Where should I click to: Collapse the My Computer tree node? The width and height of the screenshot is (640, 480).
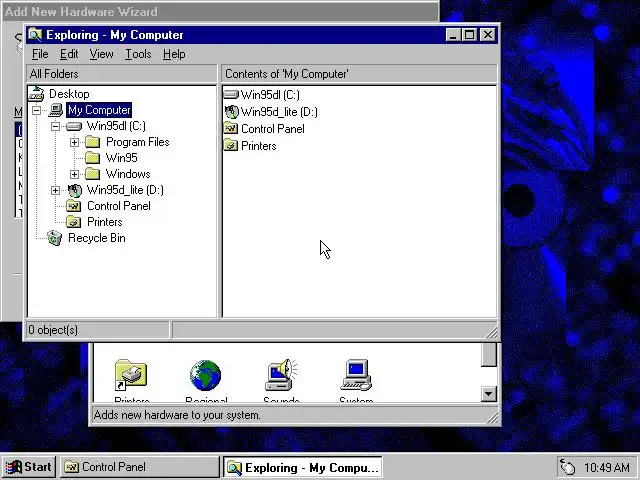(x=36, y=110)
